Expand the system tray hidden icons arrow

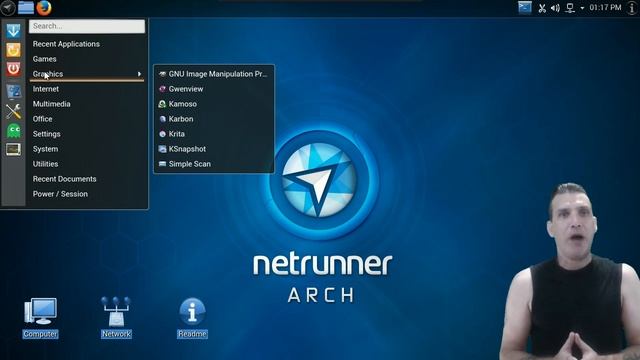(x=582, y=8)
